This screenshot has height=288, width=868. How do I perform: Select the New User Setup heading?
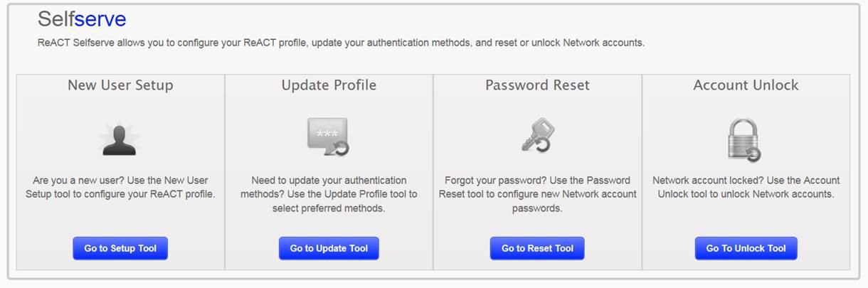(x=120, y=85)
